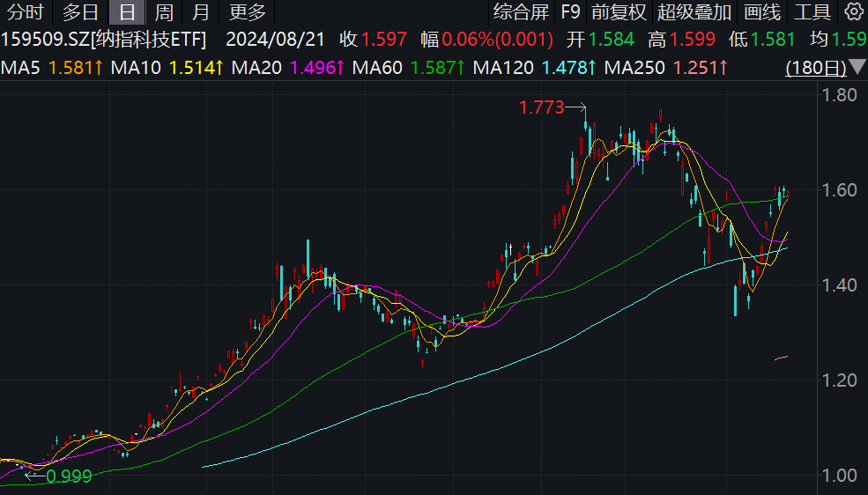Click the opening price 开 1.584
This screenshot has width=868, height=495.
click(x=600, y=40)
